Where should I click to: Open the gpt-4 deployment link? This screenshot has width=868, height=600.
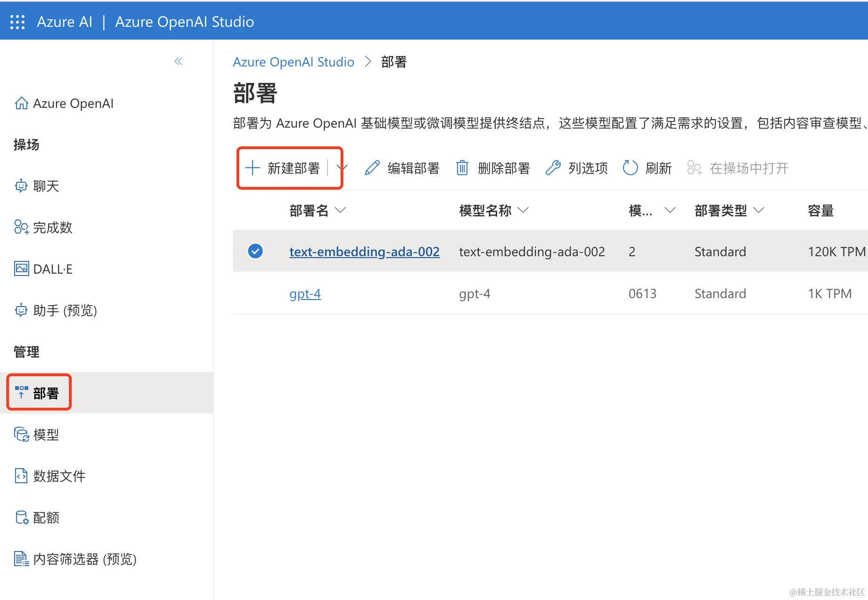click(x=305, y=293)
